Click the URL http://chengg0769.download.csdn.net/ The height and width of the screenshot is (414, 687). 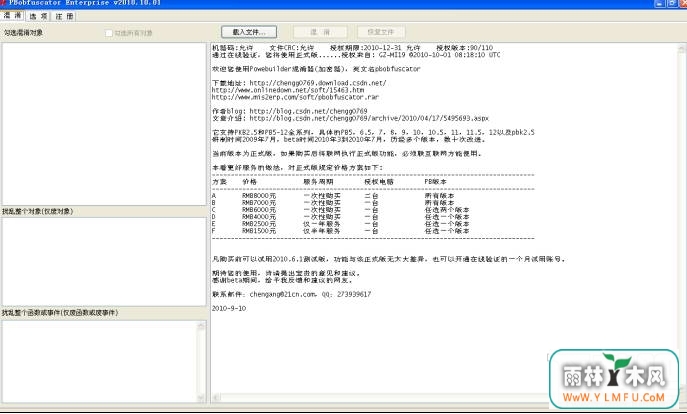(318, 83)
